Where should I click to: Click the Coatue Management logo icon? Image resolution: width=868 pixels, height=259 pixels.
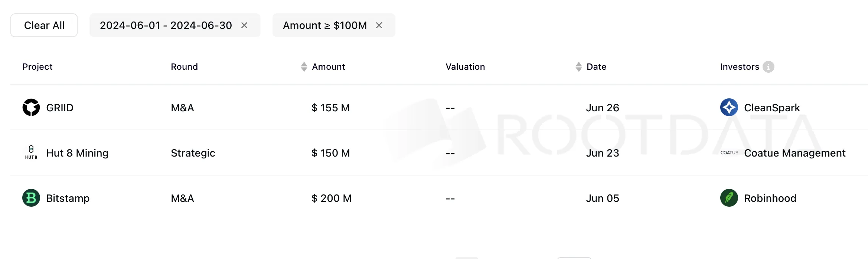click(729, 153)
